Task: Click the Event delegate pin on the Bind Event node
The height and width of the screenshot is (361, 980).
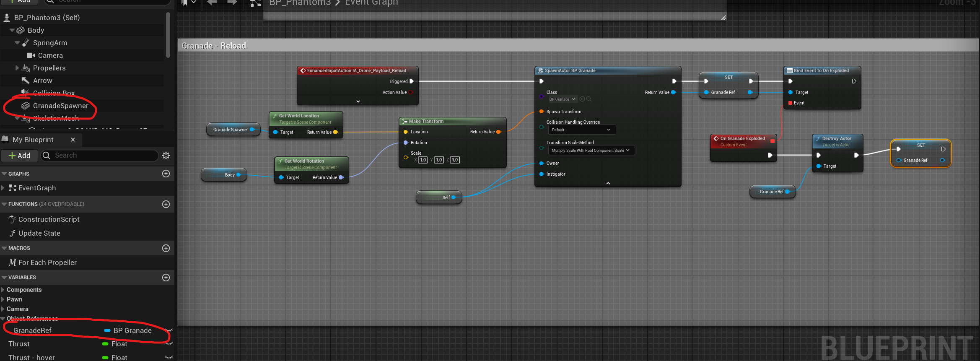Action: coord(790,103)
